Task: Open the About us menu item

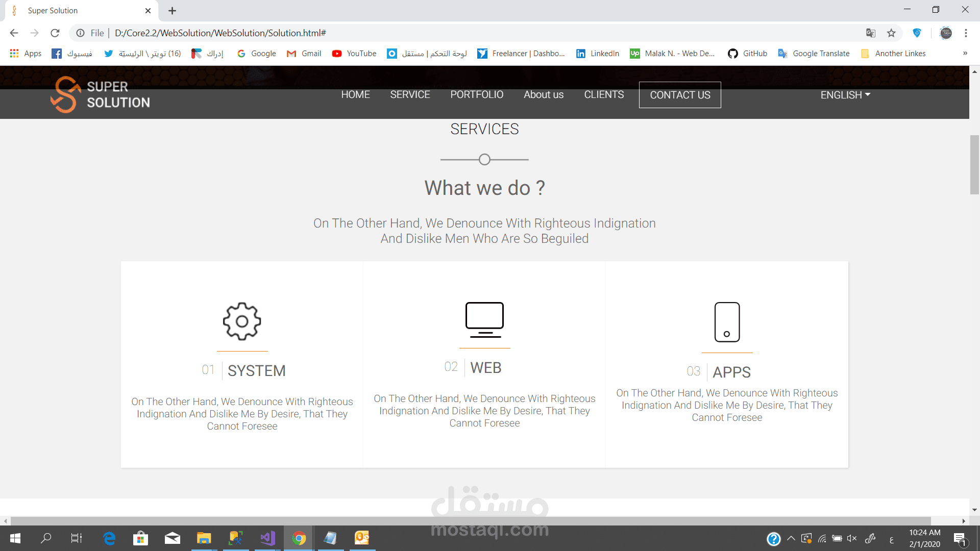Action: (x=543, y=95)
